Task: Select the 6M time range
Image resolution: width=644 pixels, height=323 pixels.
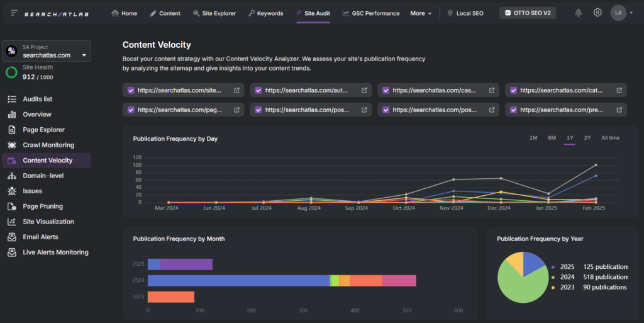Action: point(552,138)
